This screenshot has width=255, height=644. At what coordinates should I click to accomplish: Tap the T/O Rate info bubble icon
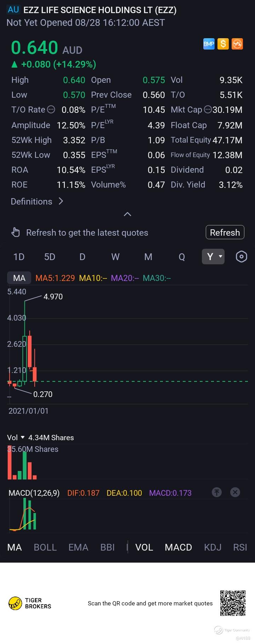point(51,110)
